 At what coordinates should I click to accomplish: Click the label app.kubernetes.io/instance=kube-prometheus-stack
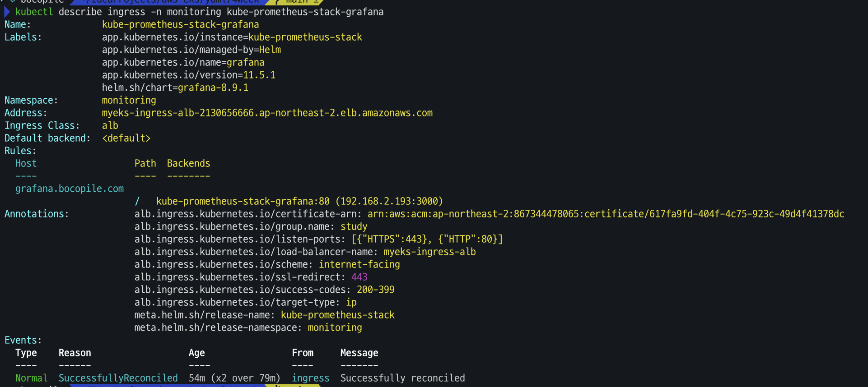[x=232, y=37]
